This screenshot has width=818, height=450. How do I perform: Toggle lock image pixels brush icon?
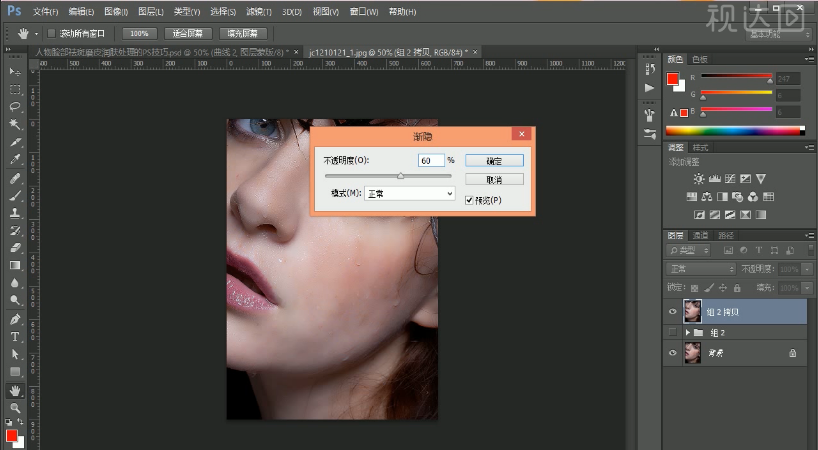pos(708,288)
